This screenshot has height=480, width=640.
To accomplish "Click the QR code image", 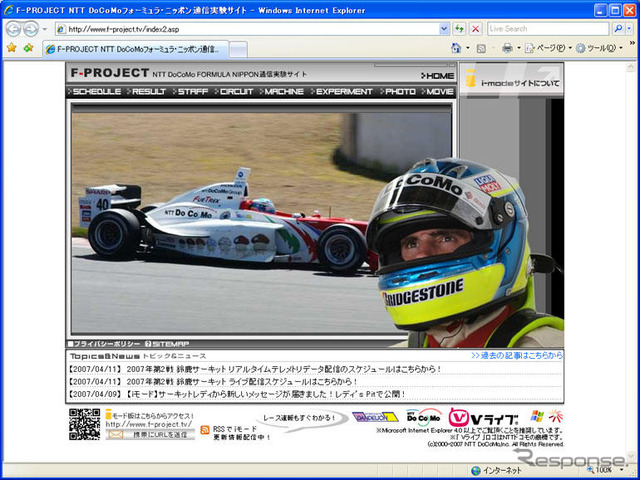I will coord(84,424).
